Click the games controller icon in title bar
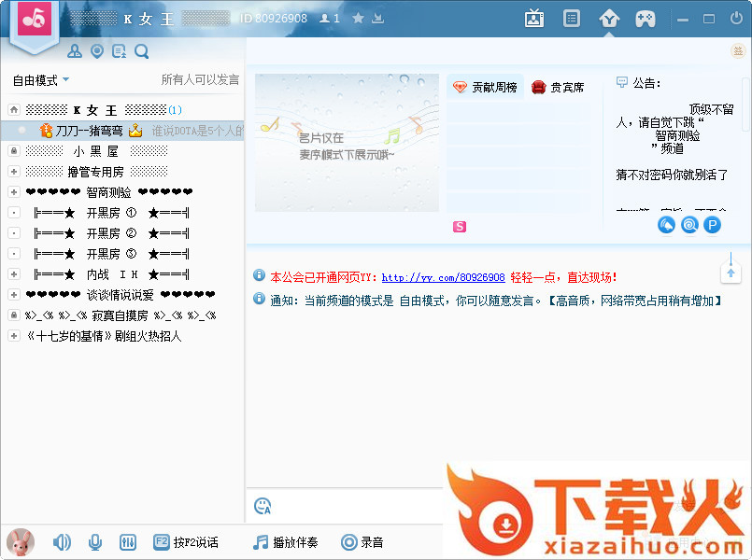This screenshot has height=560, width=752. [646, 19]
